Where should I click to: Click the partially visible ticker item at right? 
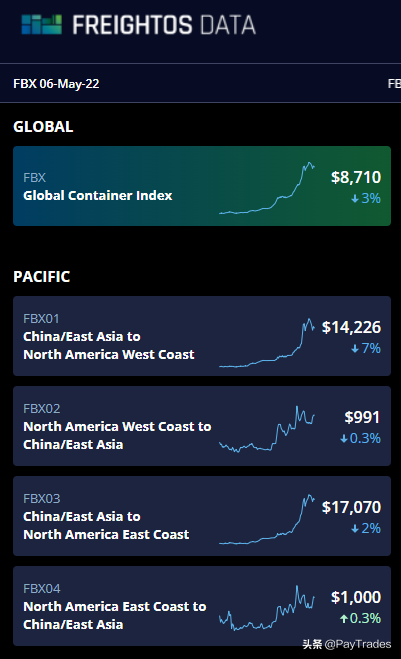[394, 84]
